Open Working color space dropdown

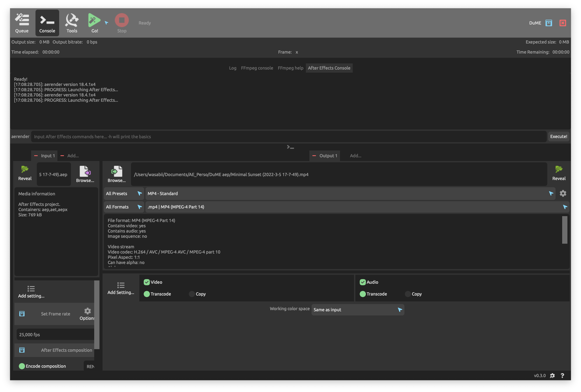click(358, 310)
